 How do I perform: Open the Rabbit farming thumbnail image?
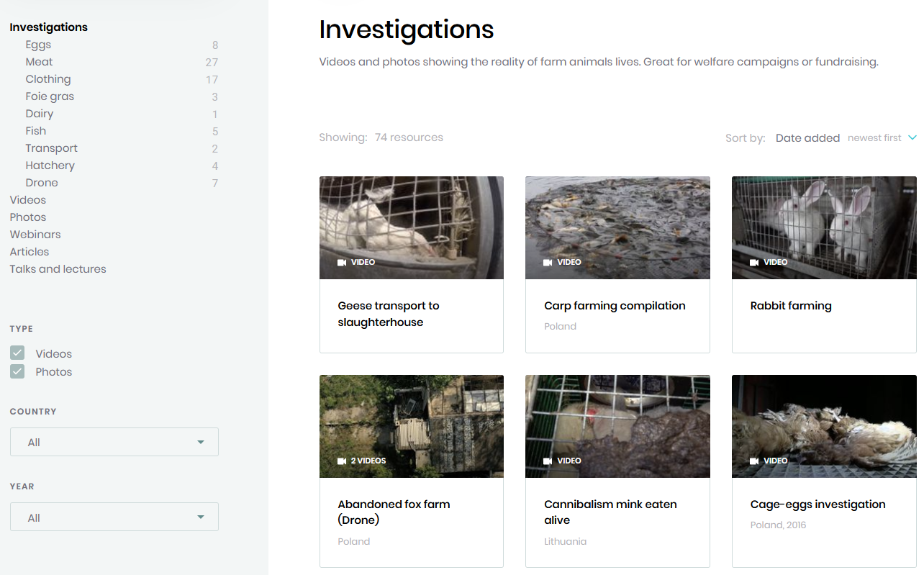pos(824,227)
